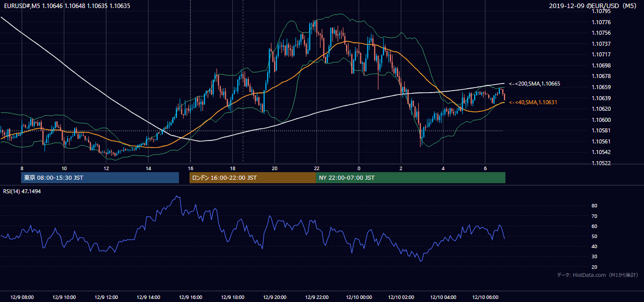This screenshot has width=644, height=302.
Task: Click the RSI(14) 47.1494 indicator label
Action: point(22,192)
